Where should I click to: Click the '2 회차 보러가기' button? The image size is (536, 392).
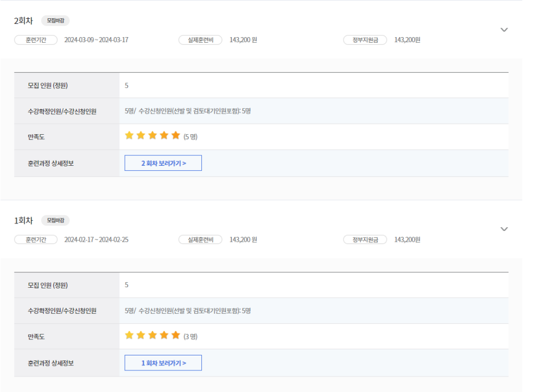(x=163, y=163)
